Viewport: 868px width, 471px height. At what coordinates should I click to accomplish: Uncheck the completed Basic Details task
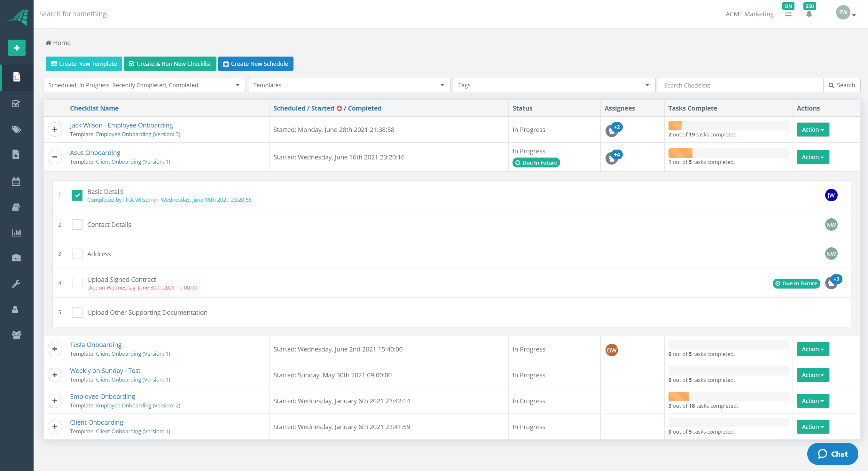[77, 195]
